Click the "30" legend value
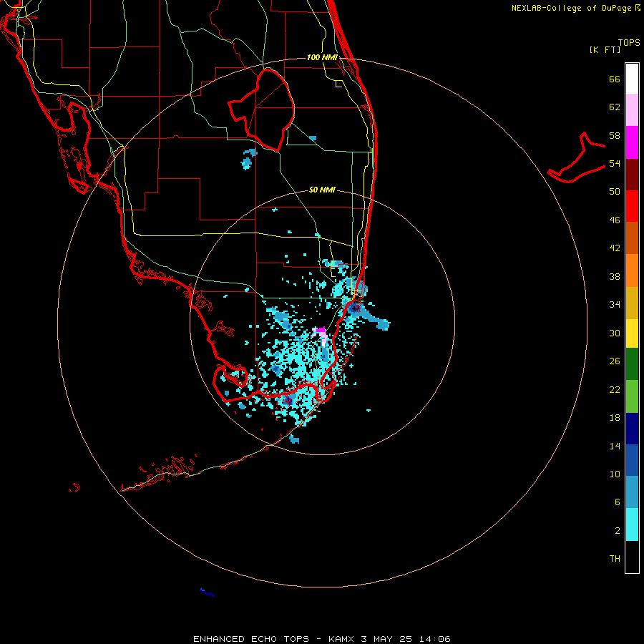 point(615,333)
